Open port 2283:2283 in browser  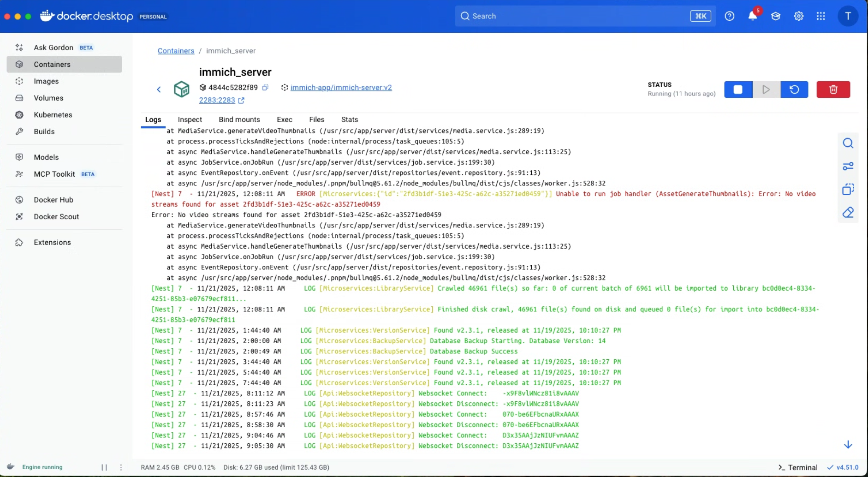(x=218, y=100)
